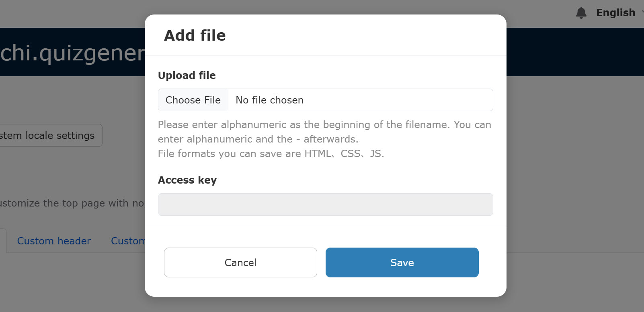Cancel the Add file dialog
Screen dimensions: 644x312
click(x=240, y=262)
